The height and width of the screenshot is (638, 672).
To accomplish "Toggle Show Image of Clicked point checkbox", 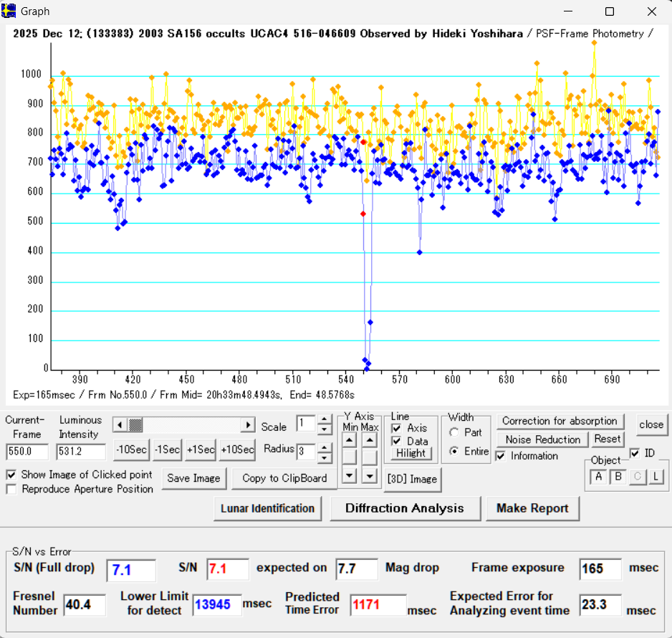I will (x=11, y=475).
